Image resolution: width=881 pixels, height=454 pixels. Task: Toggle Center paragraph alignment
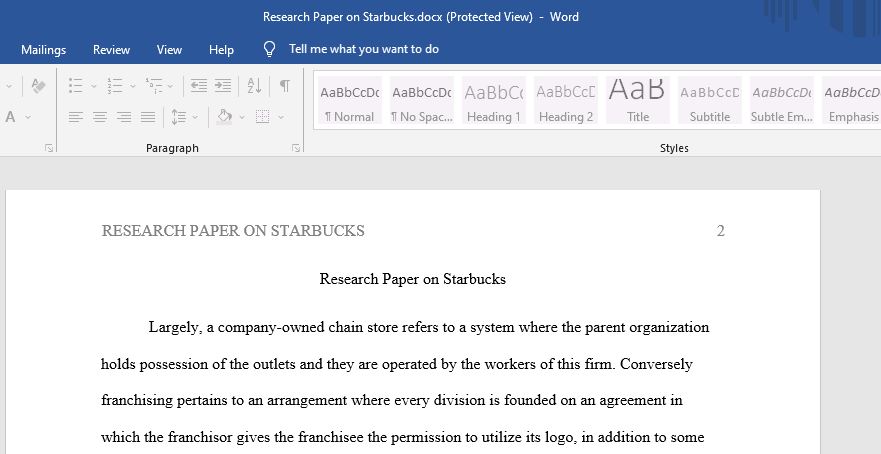pyautogui.click(x=100, y=117)
